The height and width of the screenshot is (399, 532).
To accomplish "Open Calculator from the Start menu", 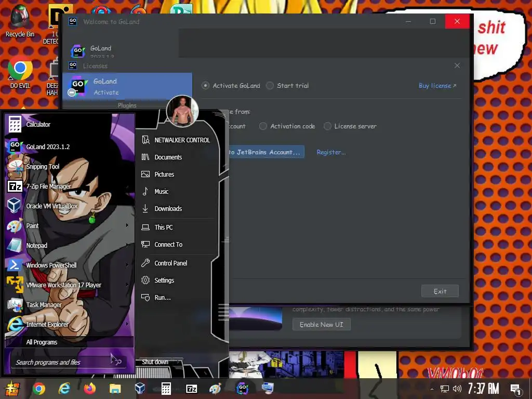I will pos(70,125).
